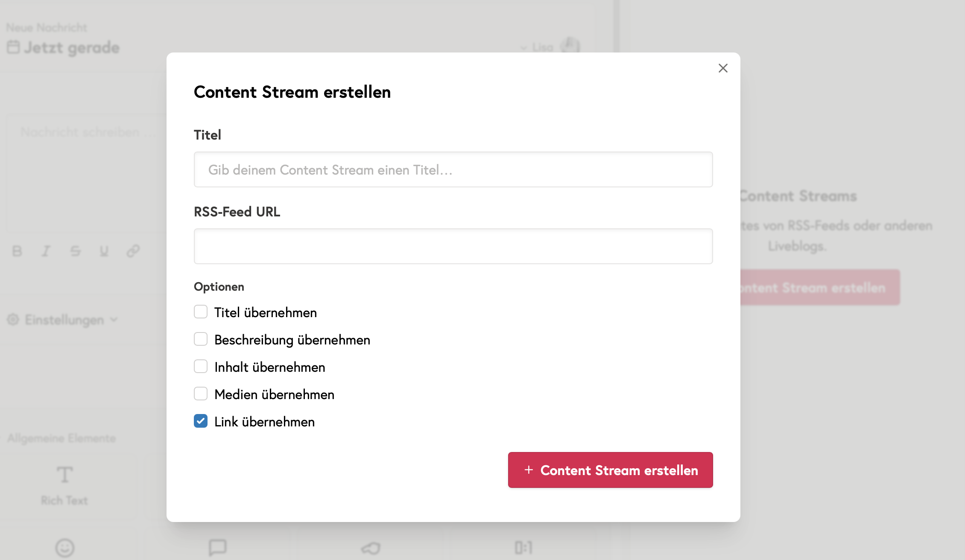Click the Content Stream erstellen button
Screen dimensions: 965x560
pos(610,470)
